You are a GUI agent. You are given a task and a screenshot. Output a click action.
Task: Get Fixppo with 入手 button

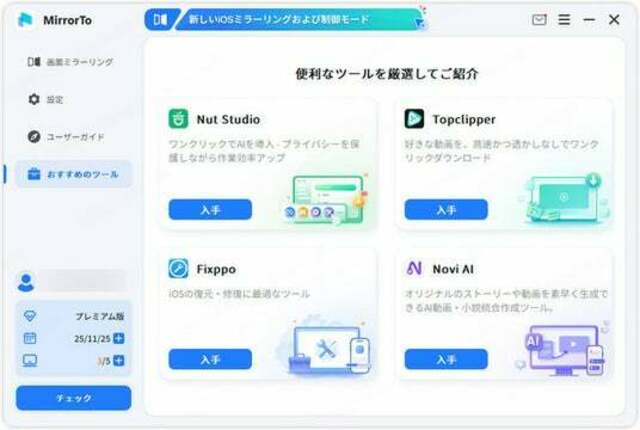210,359
